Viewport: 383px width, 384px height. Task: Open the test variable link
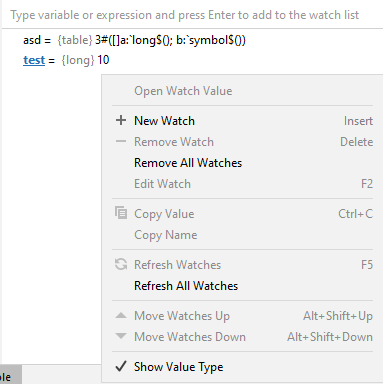click(34, 60)
